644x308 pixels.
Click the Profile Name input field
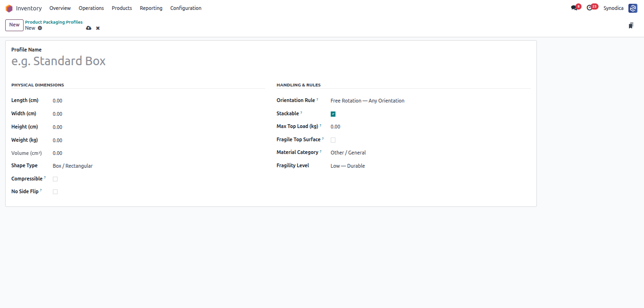(271, 61)
